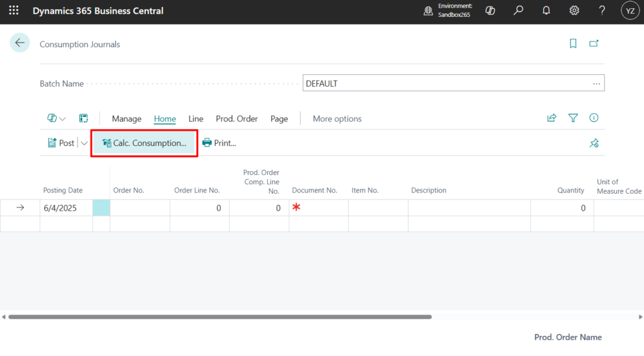644x356 pixels.
Task: Expand the Post dropdown arrow
Action: tap(84, 143)
